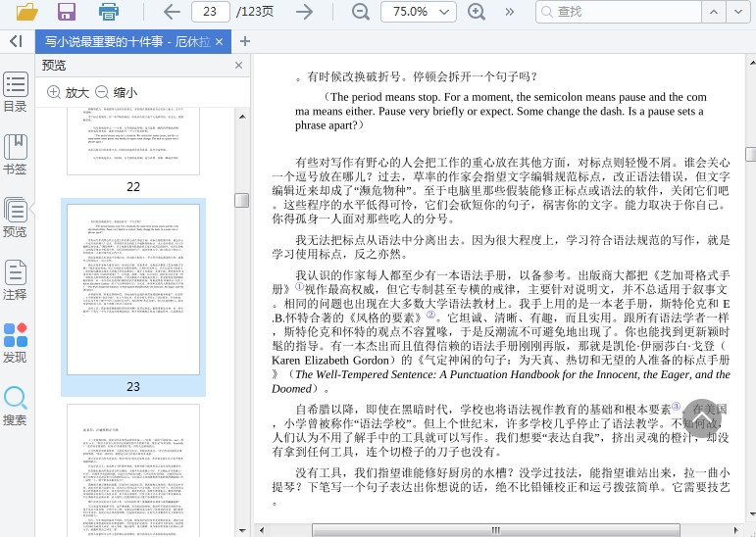756x537 pixels.
Task: Find previous match with up arrow
Action: point(714,12)
